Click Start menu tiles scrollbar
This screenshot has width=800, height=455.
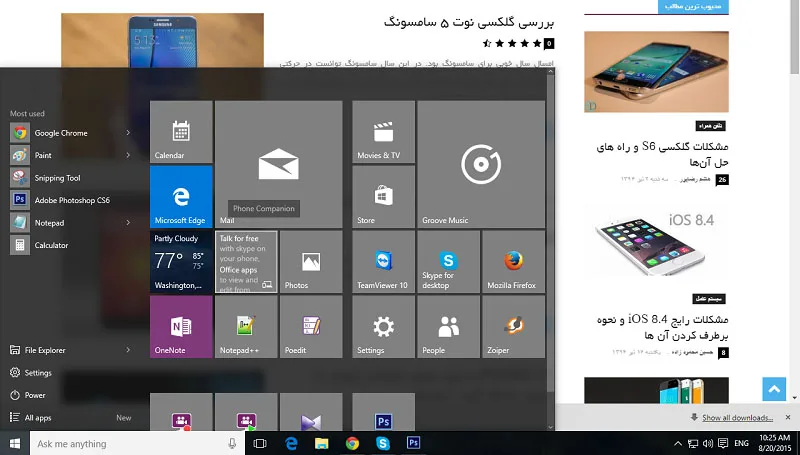tap(551, 233)
